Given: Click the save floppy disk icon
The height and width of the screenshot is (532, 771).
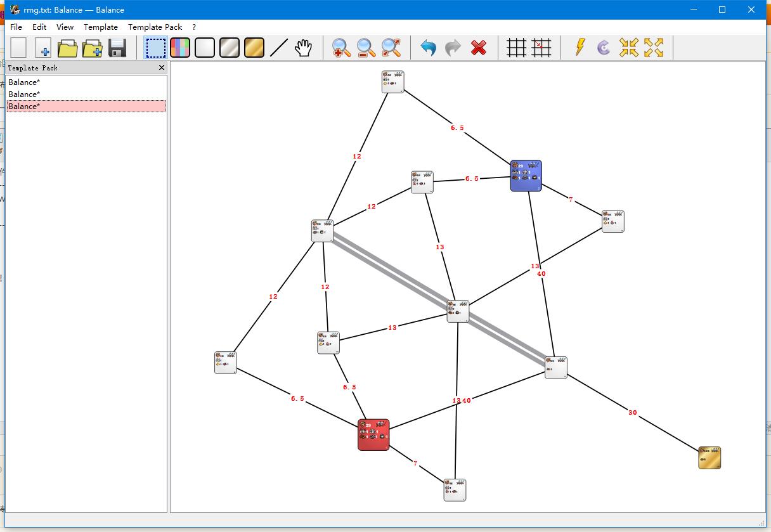Looking at the screenshot, I should 117,48.
